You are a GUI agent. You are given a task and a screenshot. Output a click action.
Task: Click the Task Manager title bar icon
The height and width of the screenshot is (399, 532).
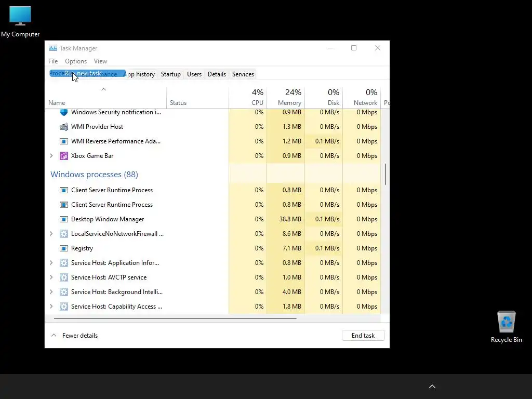point(53,48)
